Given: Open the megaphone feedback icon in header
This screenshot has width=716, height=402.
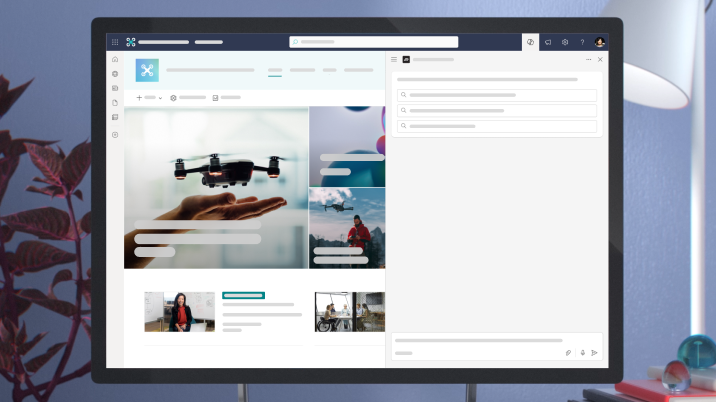Looking at the screenshot, I should click(x=548, y=42).
